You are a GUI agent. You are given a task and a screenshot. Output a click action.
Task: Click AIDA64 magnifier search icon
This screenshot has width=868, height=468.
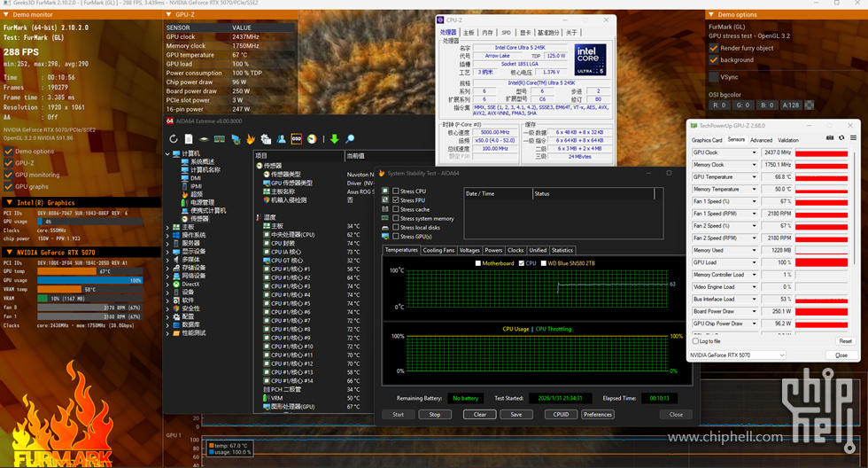350,139
